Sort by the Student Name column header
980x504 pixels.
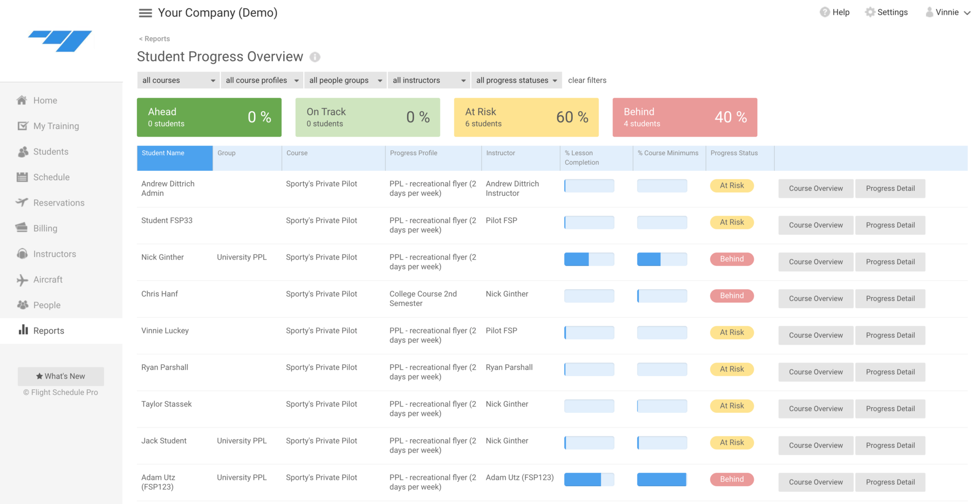(174, 158)
